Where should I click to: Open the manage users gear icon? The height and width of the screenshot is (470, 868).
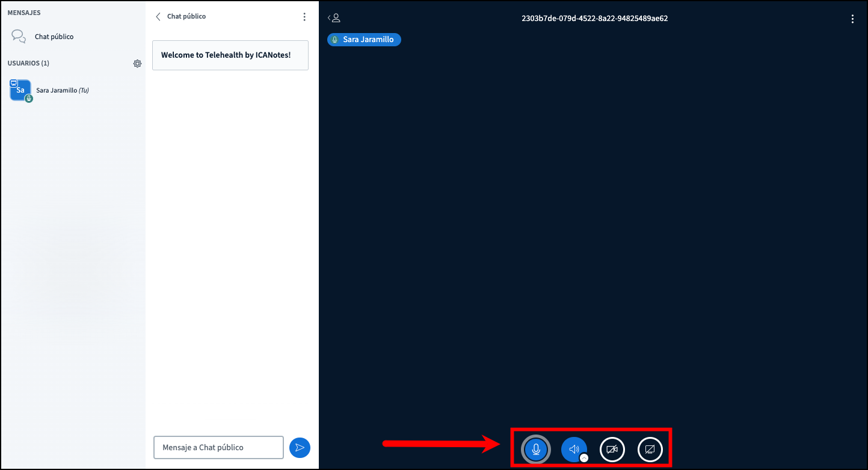point(137,64)
